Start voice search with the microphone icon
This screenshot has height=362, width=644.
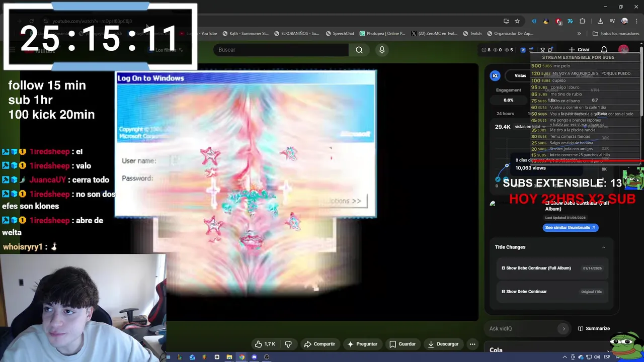click(x=382, y=50)
